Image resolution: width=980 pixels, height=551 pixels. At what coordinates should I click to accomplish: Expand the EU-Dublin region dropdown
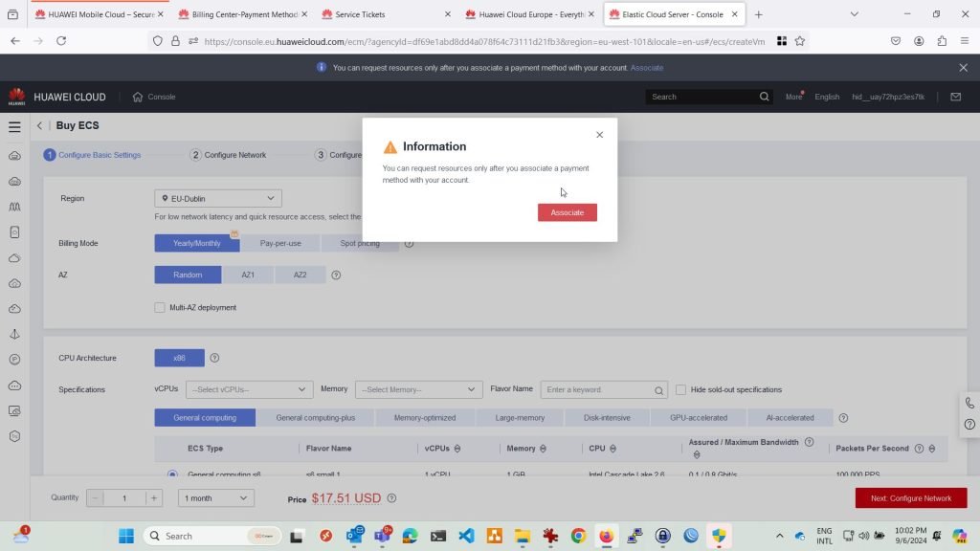pos(218,199)
